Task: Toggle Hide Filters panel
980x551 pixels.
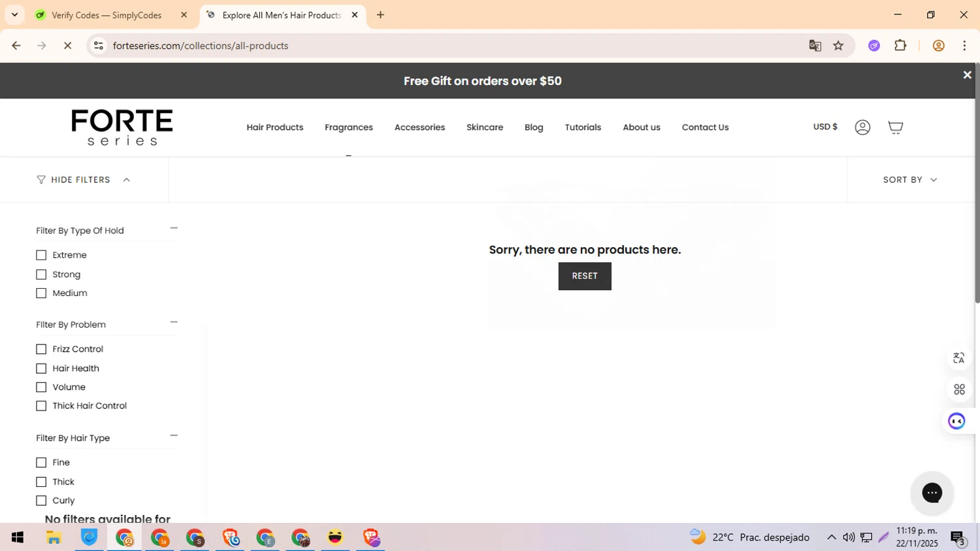Action: 84,180
